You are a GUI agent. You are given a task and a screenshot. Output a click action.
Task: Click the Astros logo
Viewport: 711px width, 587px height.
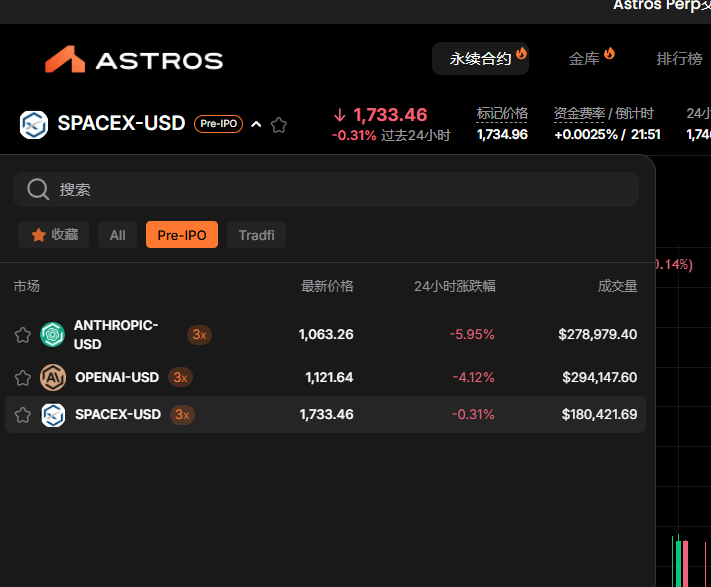(134, 59)
